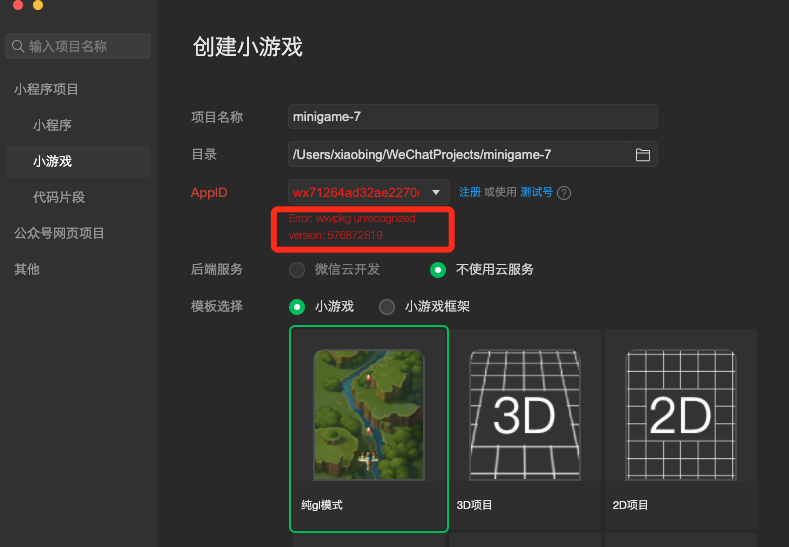Select the 3D项目 template thumbnail
This screenshot has width=789, height=547.
coord(525,415)
